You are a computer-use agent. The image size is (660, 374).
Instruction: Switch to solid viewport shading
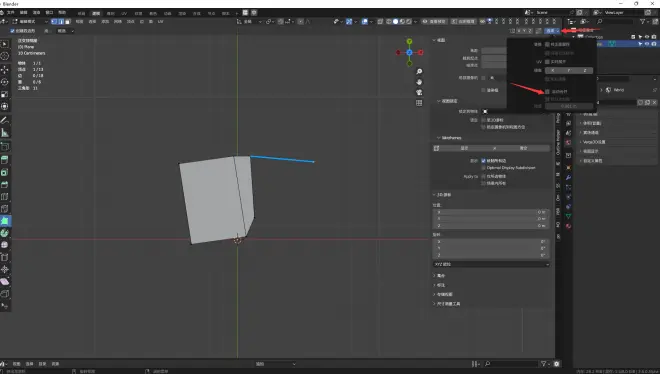coord(395,21)
